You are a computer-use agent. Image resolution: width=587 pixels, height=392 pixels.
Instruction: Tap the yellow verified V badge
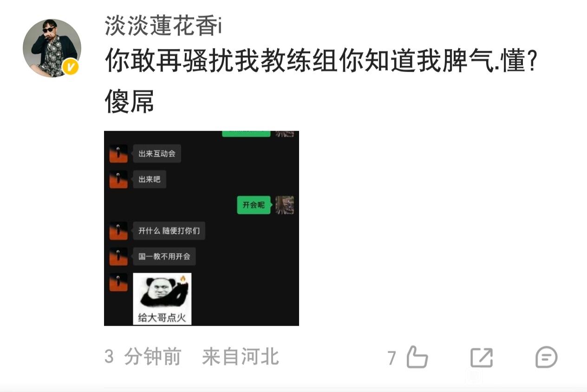click(71, 68)
